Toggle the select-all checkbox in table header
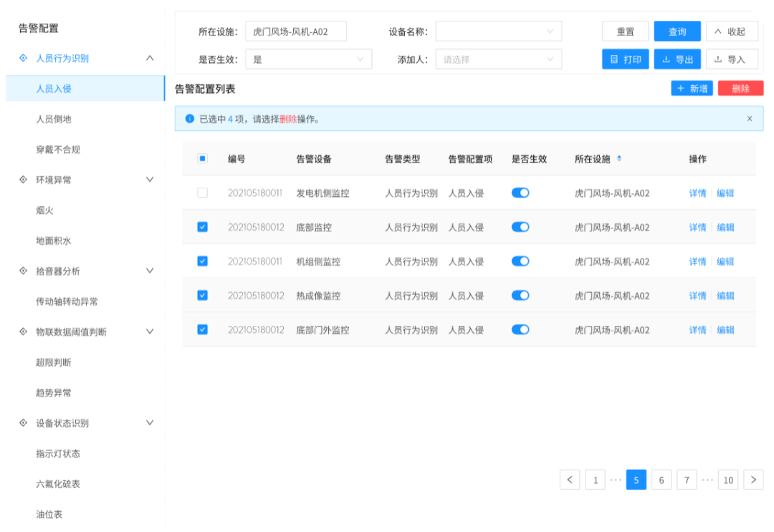The height and width of the screenshot is (532, 774). 202,159
